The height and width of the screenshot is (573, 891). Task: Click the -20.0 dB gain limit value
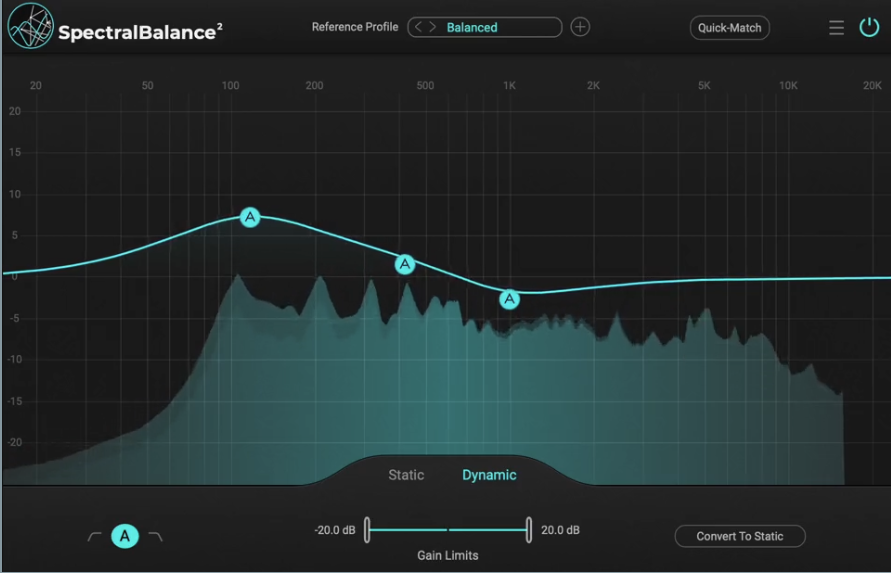335,530
